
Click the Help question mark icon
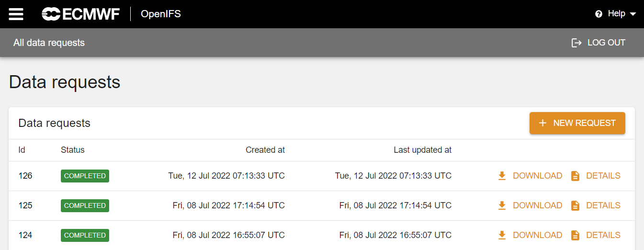click(599, 14)
